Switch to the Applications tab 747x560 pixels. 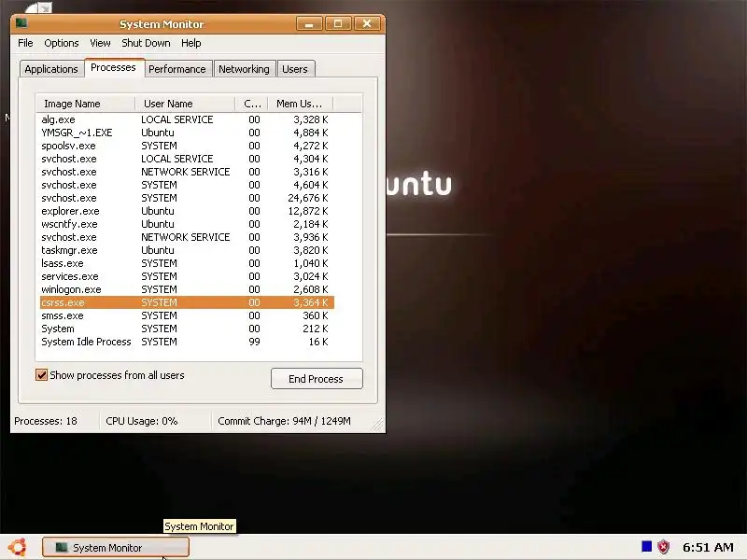tap(51, 69)
